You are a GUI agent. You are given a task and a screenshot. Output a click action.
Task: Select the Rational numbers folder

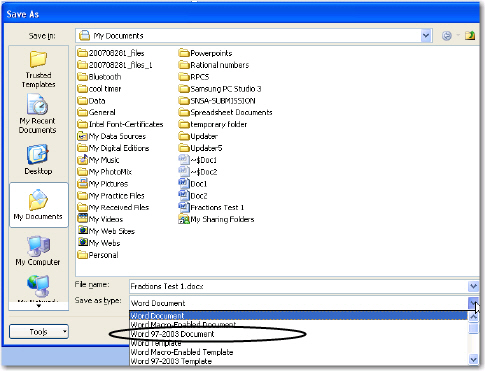[214, 65]
